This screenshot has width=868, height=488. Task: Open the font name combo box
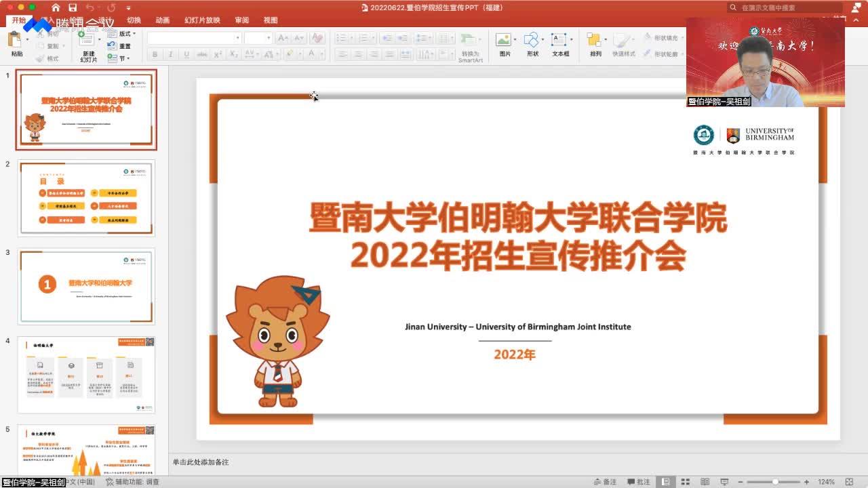tap(194, 38)
